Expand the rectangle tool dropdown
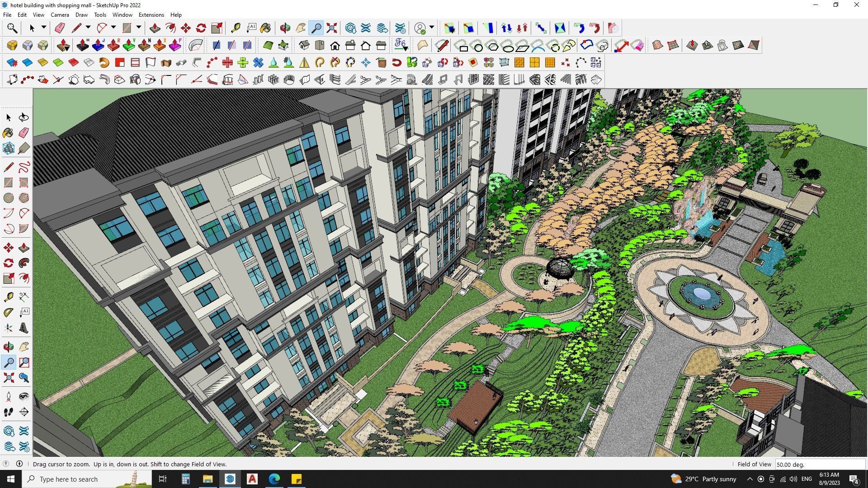 click(138, 28)
